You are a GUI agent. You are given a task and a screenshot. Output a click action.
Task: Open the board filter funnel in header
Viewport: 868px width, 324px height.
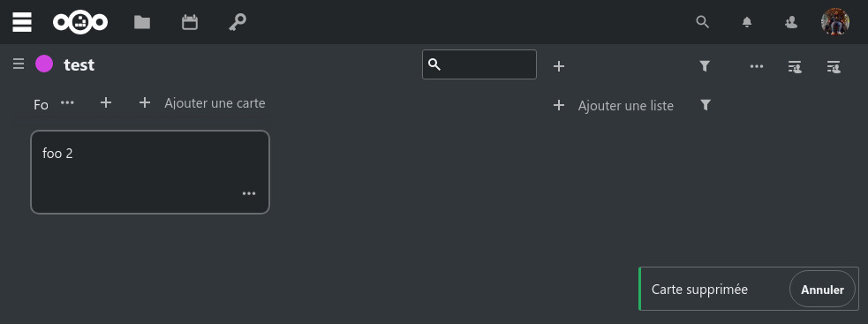click(x=704, y=66)
